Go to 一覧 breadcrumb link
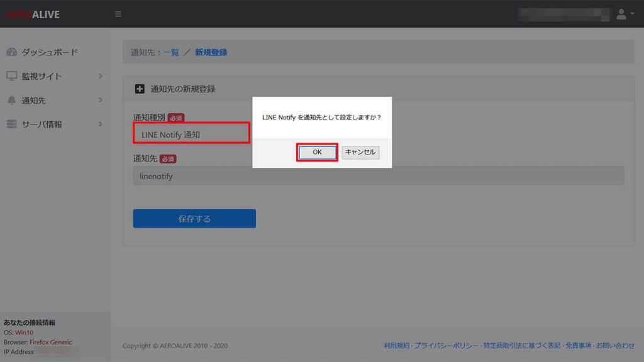Image resolution: width=644 pixels, height=362 pixels. pos(171,52)
